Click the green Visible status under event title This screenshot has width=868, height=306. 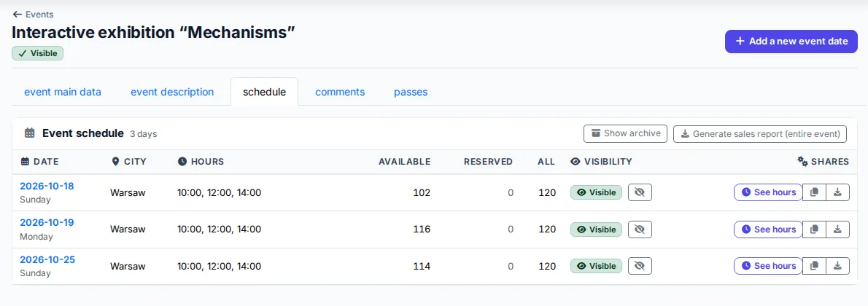click(x=38, y=54)
